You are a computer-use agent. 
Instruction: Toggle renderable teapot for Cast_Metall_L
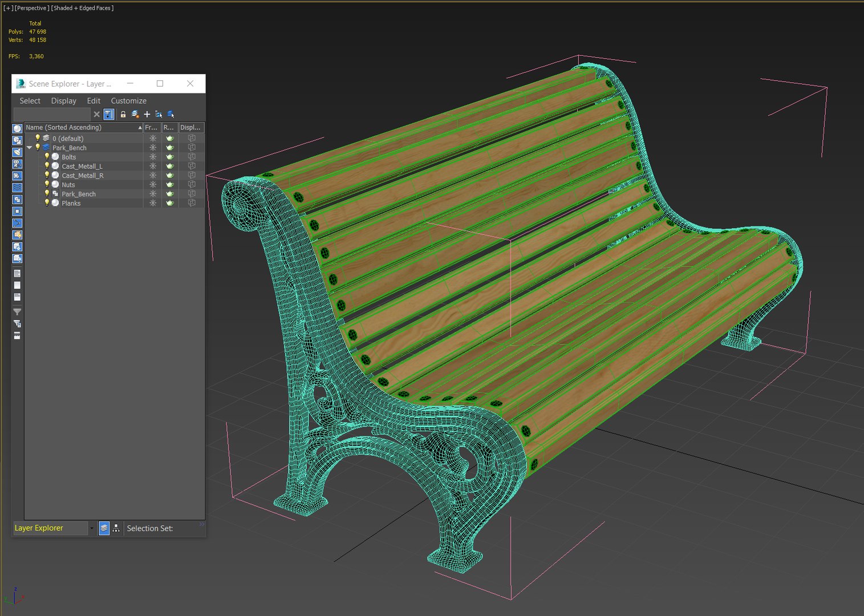point(169,166)
